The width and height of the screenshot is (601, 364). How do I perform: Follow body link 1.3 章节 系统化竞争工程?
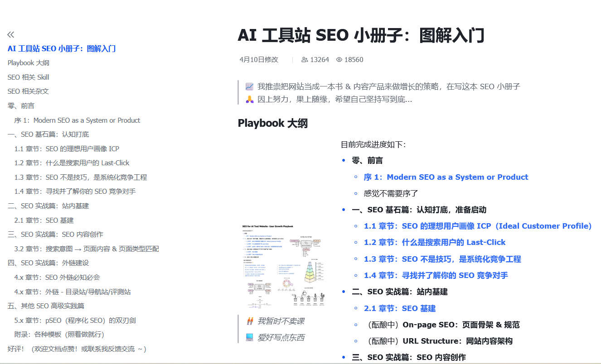tap(442, 259)
